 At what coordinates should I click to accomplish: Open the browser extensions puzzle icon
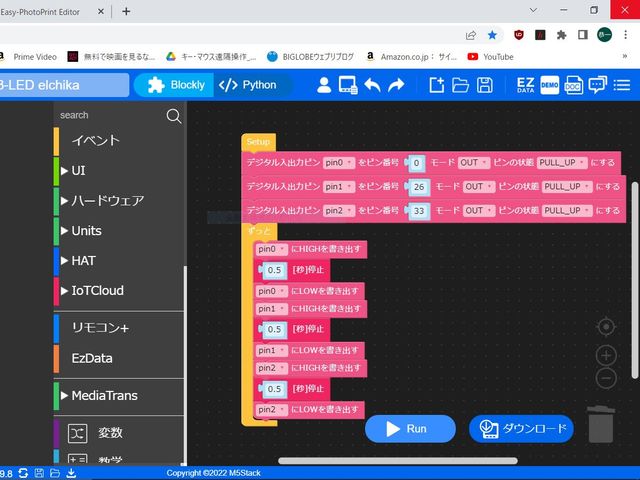tap(561, 35)
